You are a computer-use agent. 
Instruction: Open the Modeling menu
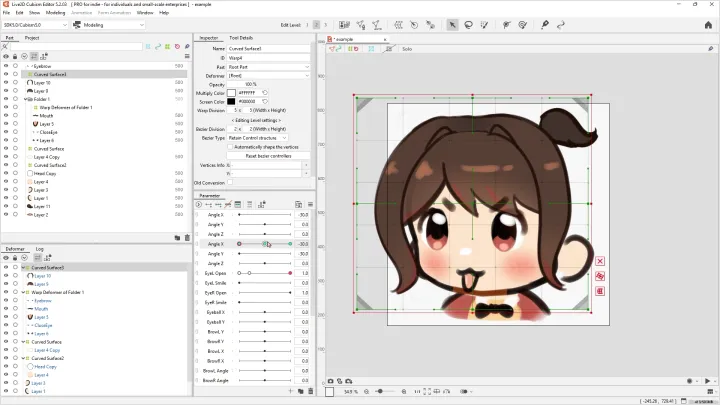pos(55,13)
